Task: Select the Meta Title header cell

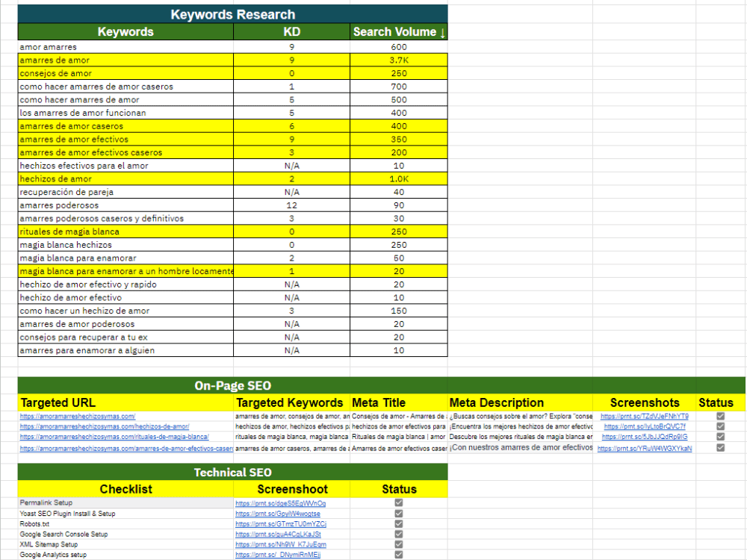Action: 399,402
